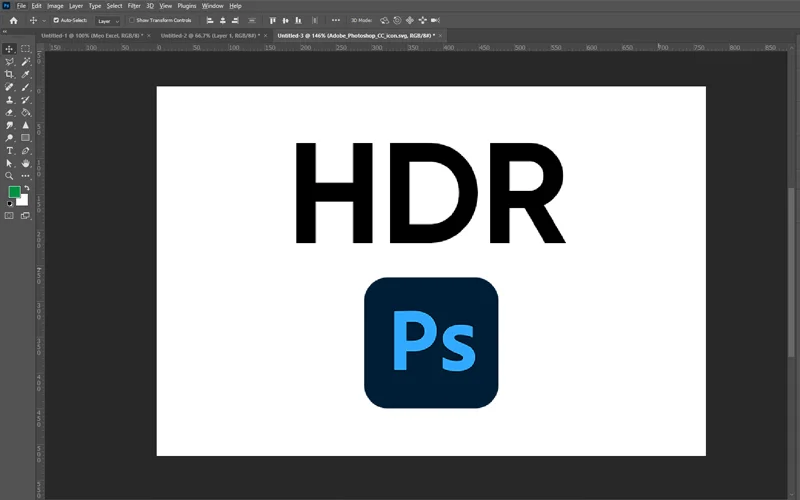This screenshot has width=800, height=500.
Task: Align left edges in options bar
Action: [x=210, y=20]
